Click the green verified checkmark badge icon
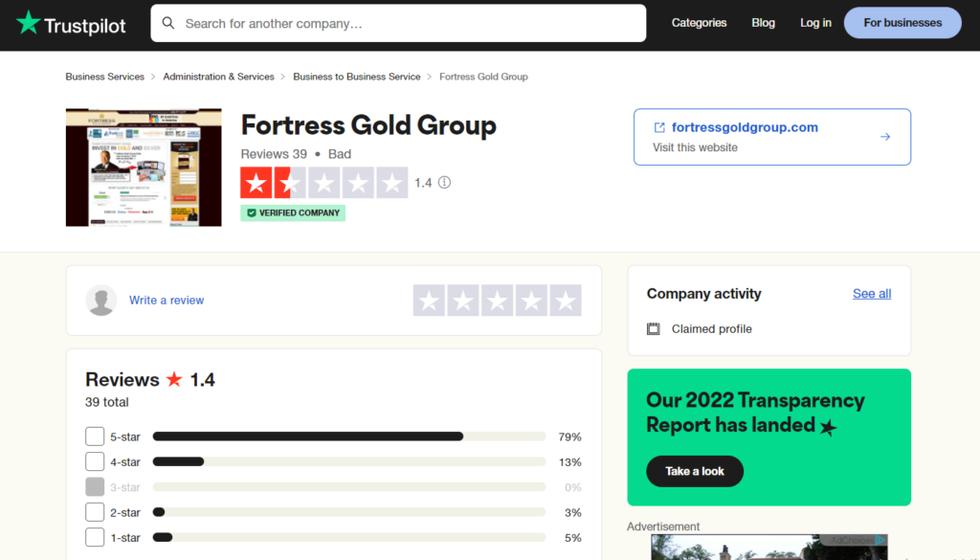Screen dimensions: 980x560 pos(252,213)
